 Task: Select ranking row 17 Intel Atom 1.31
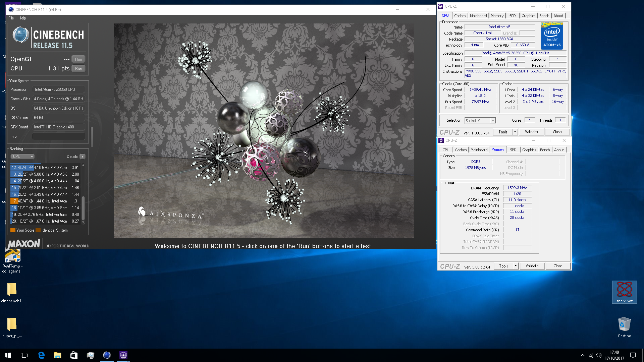45,201
